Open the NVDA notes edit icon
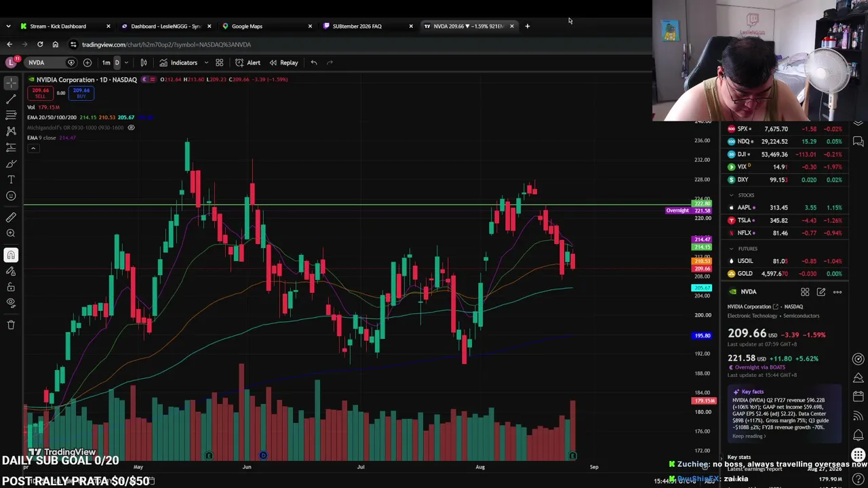 click(x=821, y=292)
